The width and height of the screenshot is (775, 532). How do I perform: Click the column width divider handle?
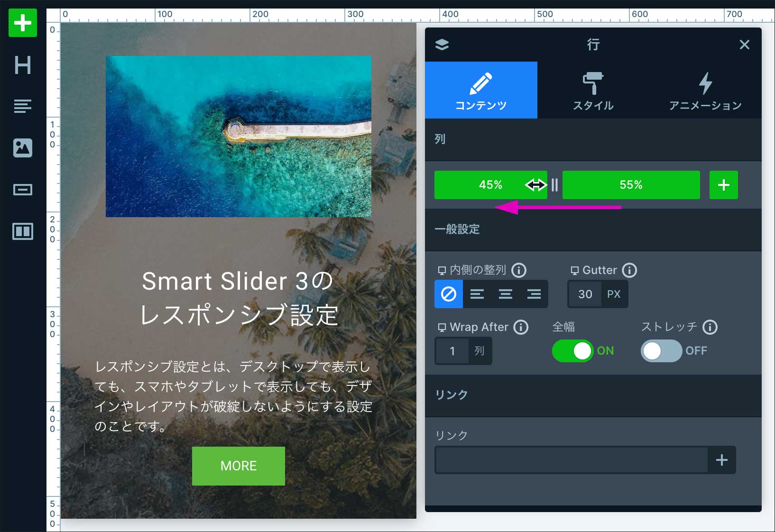[554, 185]
